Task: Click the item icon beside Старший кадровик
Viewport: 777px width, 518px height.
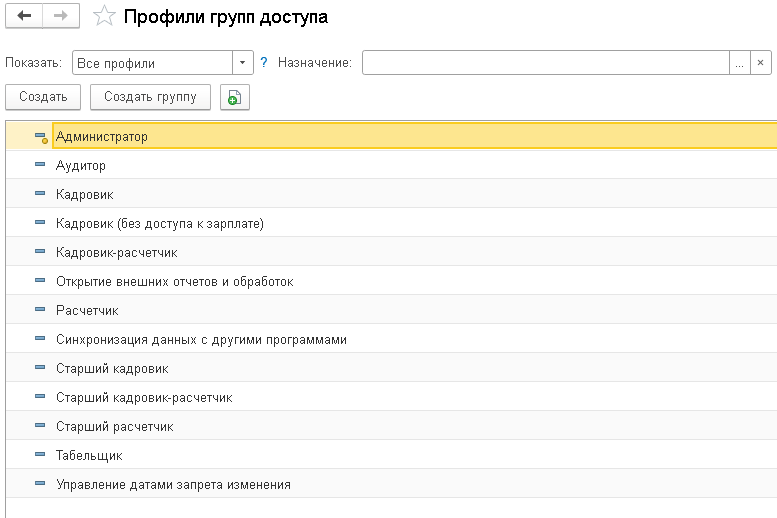Action: point(40,368)
